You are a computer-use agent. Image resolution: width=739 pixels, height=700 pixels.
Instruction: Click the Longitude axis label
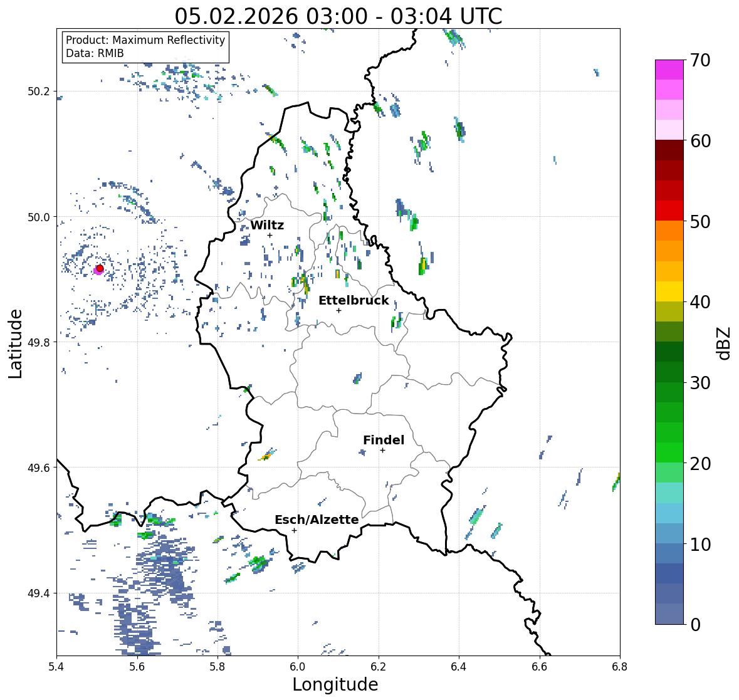click(x=335, y=684)
